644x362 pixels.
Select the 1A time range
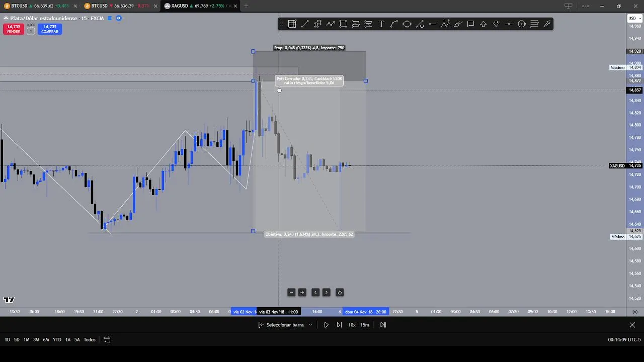[68, 340]
